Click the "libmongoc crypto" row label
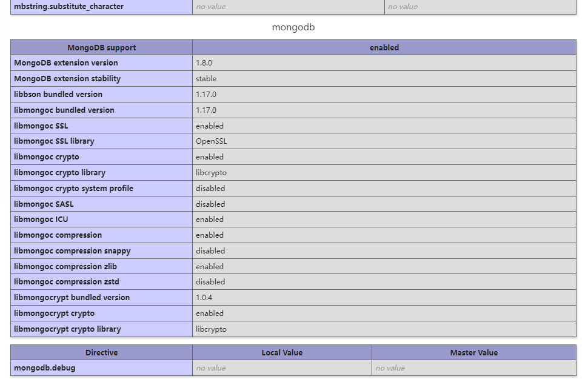Viewport: 588px width, 379px height. (x=47, y=157)
